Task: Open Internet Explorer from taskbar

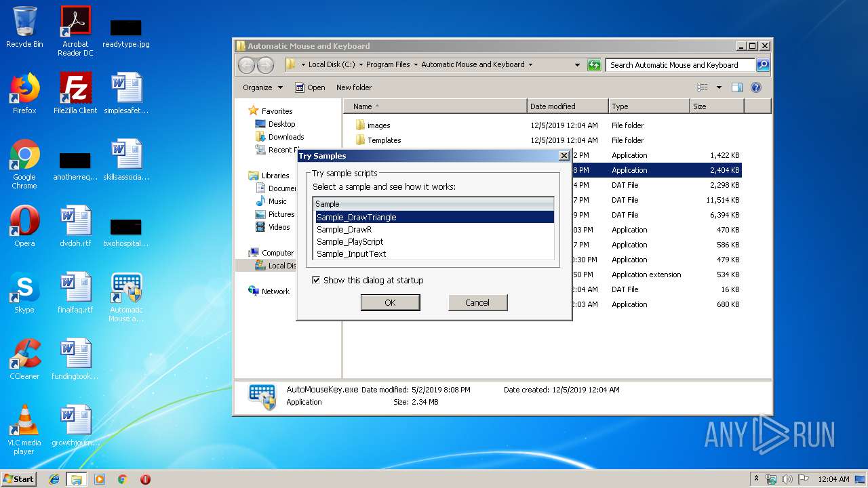Action: click(54, 479)
